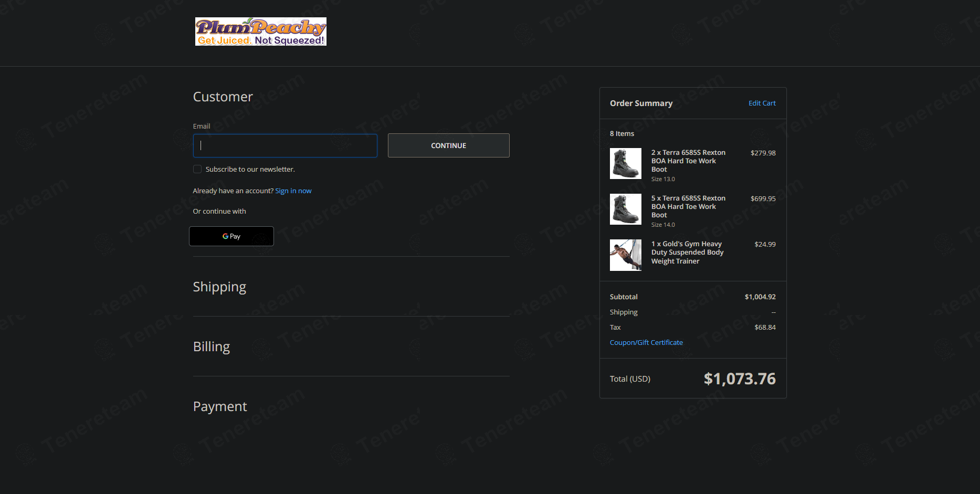980x494 pixels.
Task: Click the Google Pay button
Action: 231,236
